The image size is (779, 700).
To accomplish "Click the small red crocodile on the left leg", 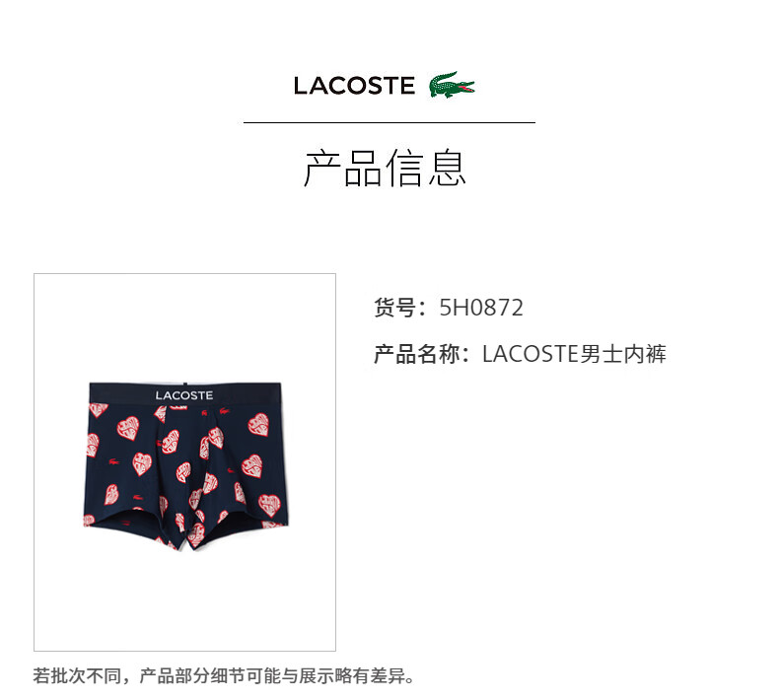I will pos(113,462).
